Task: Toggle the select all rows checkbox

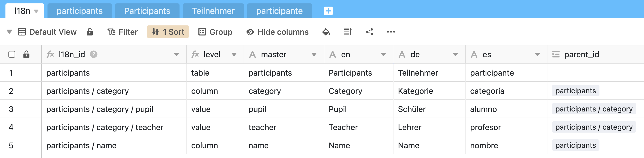Action: pyautogui.click(x=12, y=54)
